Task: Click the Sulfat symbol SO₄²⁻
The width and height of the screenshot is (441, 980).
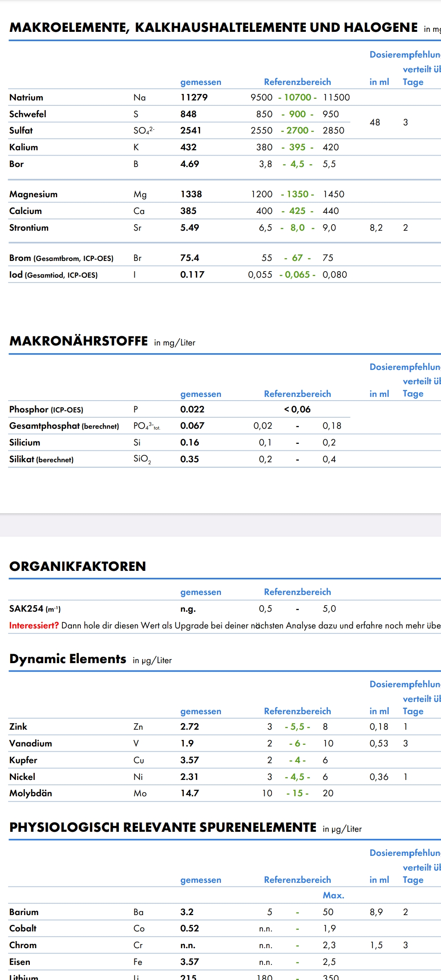Action: click(144, 130)
